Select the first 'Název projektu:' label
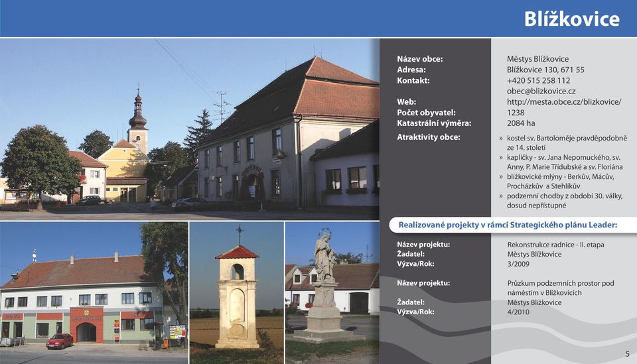Image resolution: width=637 pixels, height=364 pixels. pos(423,244)
